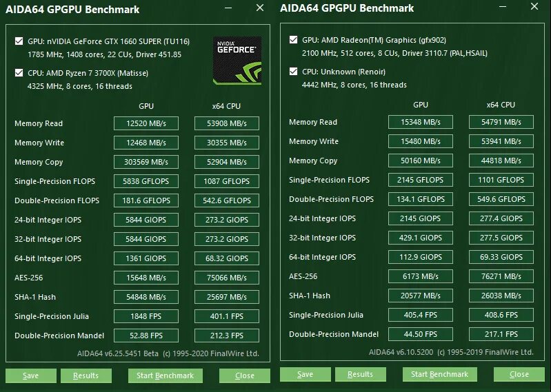Screen dimensions: 551x392
Task: Select 69.33 GIOPS 64-bit integer value
Action: (501, 257)
